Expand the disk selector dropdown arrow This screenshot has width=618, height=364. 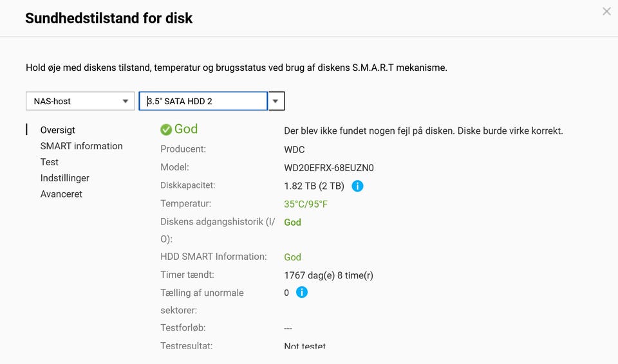coord(276,101)
